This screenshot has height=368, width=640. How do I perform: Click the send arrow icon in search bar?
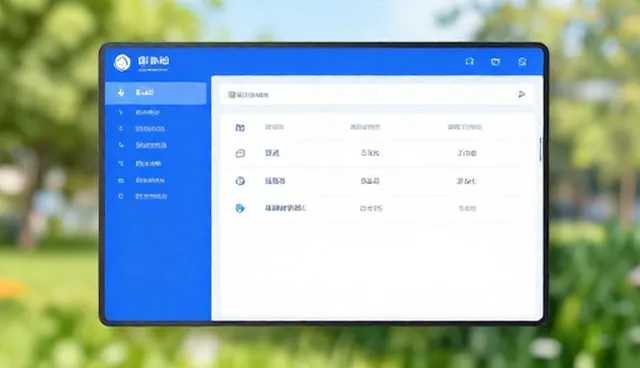click(x=521, y=94)
